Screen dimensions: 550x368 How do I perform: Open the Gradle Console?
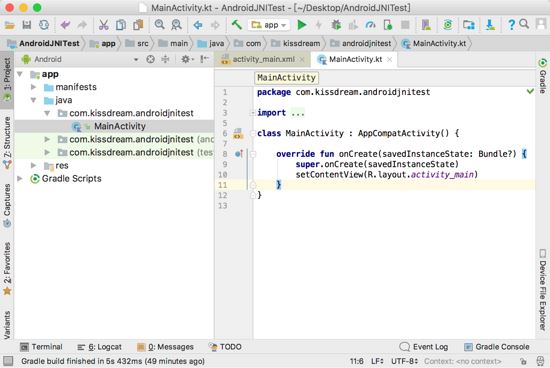click(497, 347)
